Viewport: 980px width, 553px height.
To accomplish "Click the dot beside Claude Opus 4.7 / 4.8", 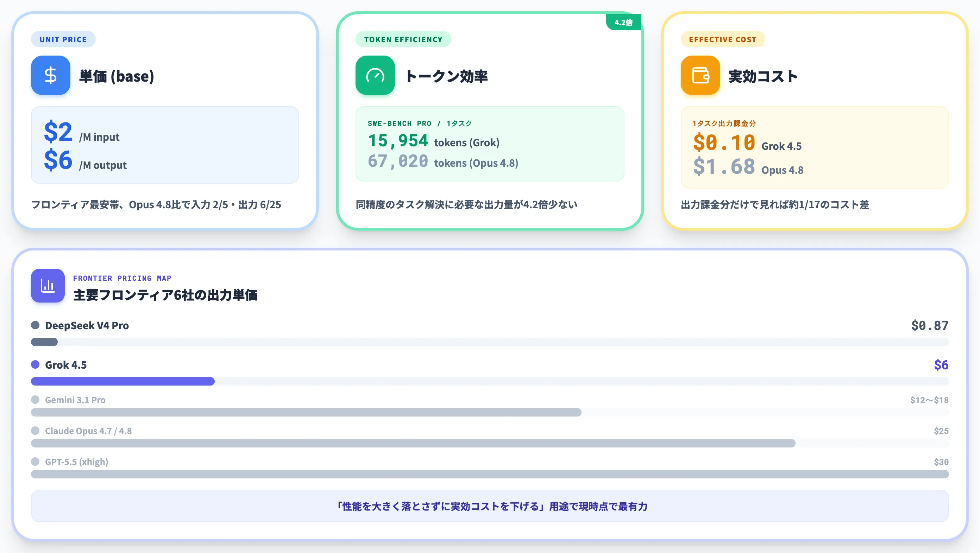I will tap(36, 430).
